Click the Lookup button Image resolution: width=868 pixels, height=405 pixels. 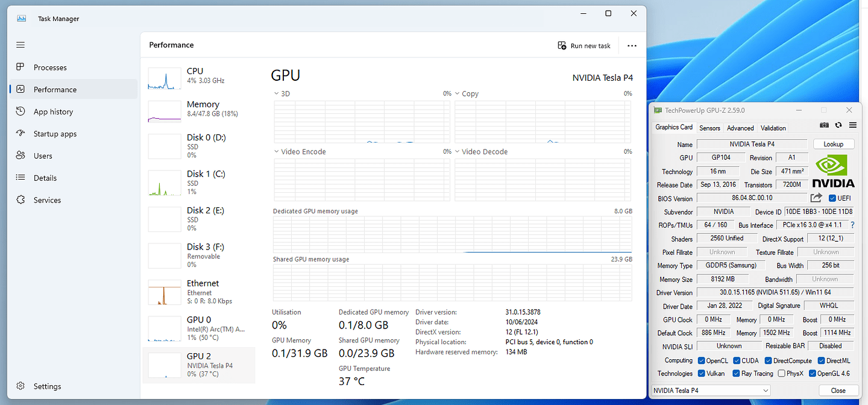pyautogui.click(x=834, y=143)
